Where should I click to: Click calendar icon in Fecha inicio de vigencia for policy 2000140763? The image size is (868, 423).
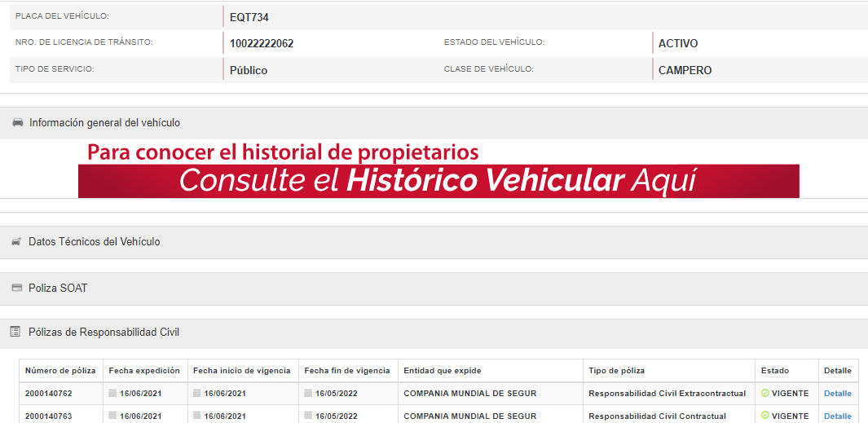(x=197, y=416)
